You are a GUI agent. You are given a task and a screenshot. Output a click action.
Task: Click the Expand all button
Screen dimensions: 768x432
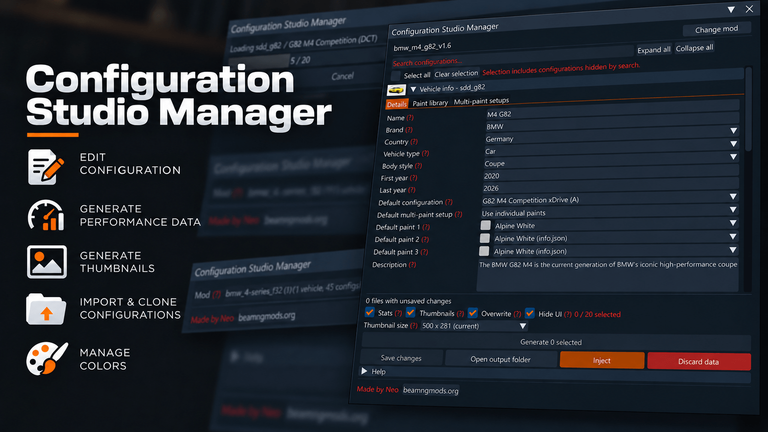[x=653, y=49]
